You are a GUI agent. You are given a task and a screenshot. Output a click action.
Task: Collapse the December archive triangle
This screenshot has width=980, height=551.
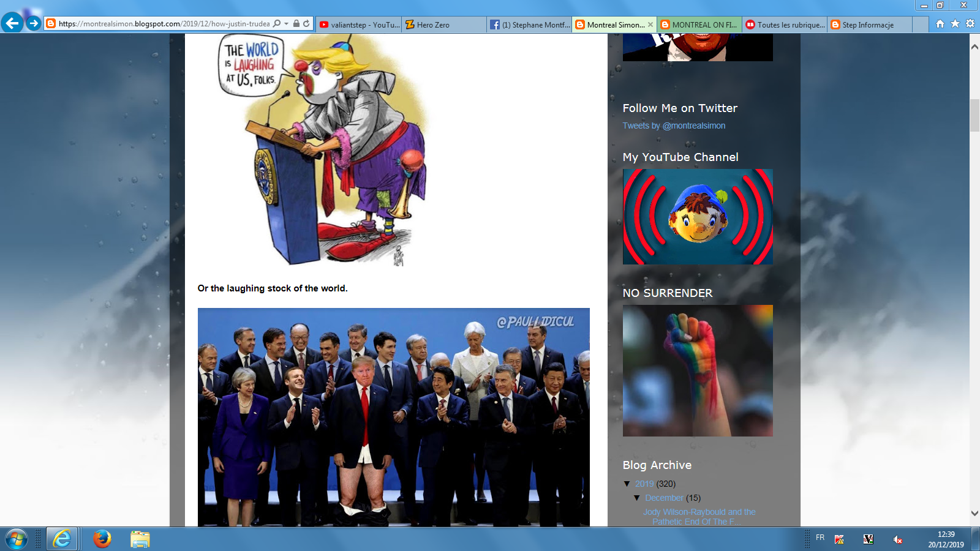[x=637, y=498]
